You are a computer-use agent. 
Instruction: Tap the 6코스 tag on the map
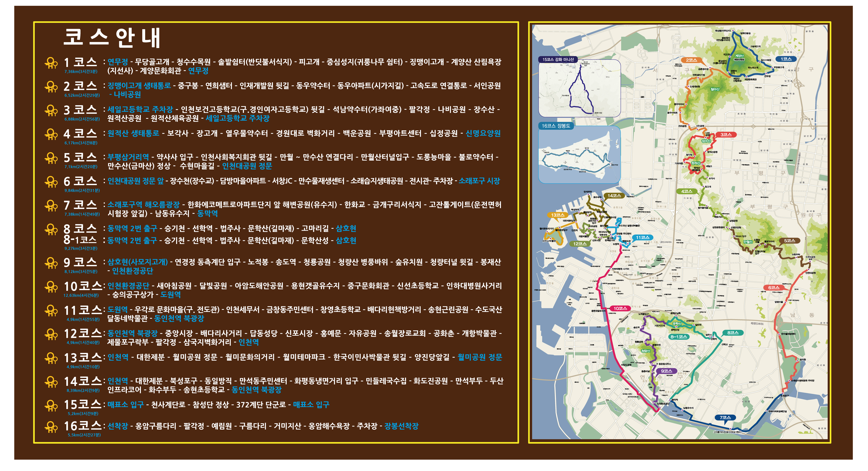[x=774, y=287]
